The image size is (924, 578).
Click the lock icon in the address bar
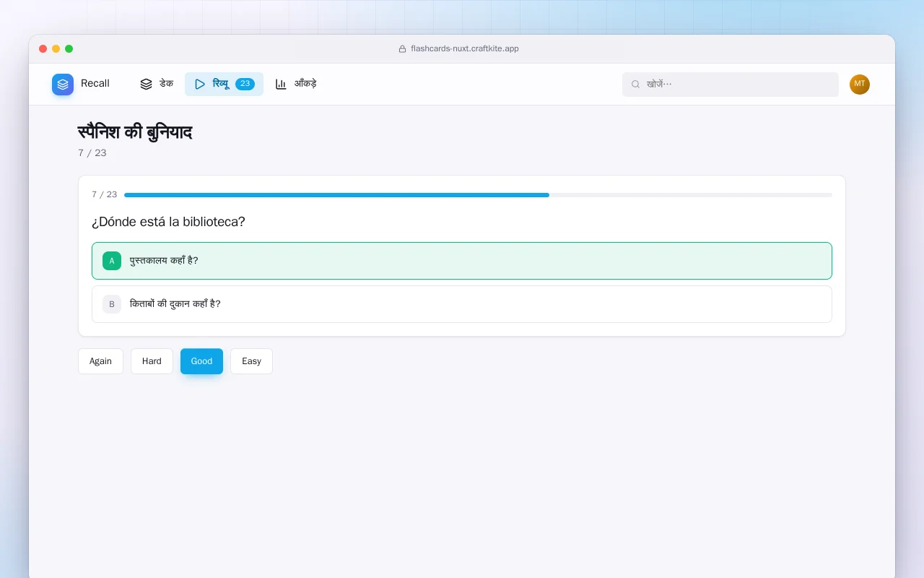[x=403, y=49]
